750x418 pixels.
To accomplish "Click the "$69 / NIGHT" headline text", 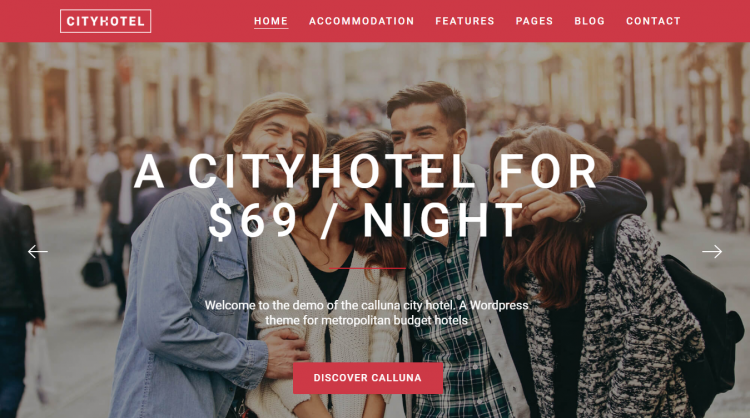I will tap(366, 220).
